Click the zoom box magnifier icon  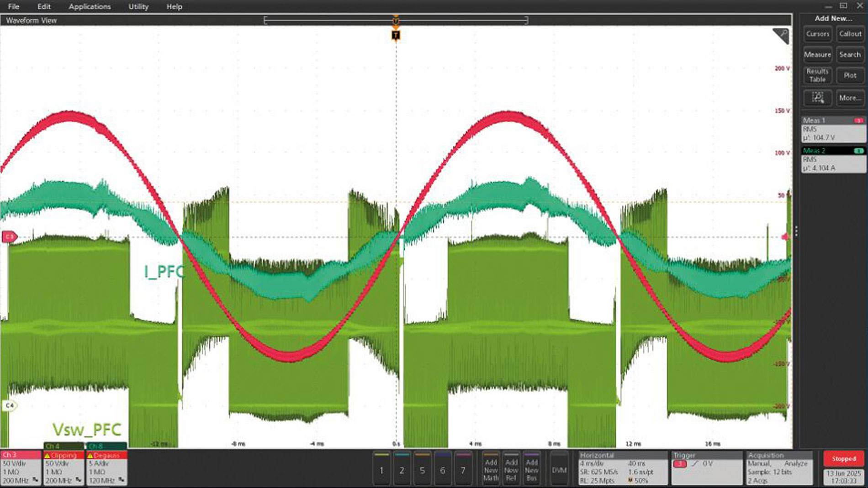[x=817, y=98]
